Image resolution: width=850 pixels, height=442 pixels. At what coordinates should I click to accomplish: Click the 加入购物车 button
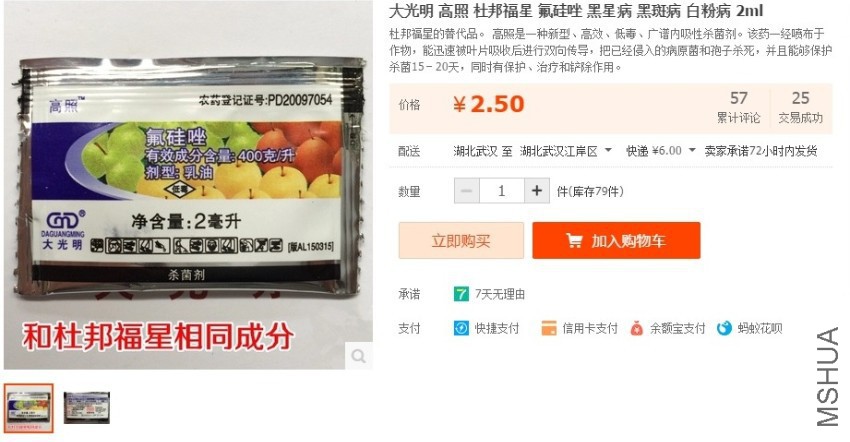pos(616,240)
